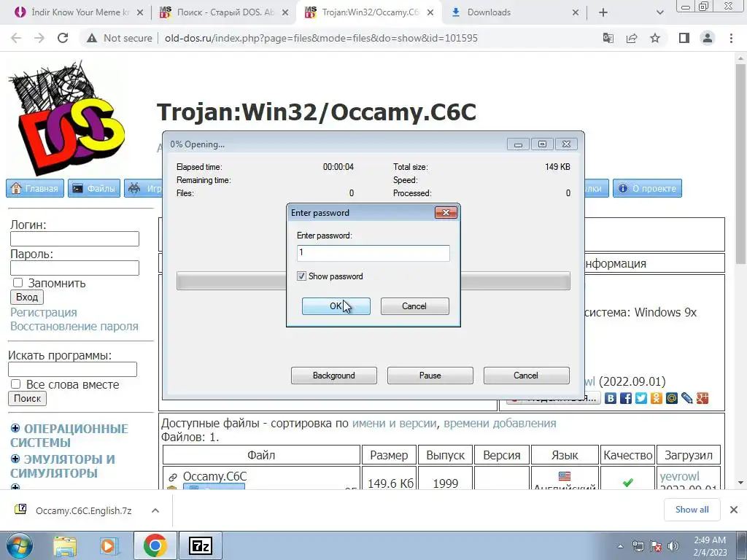Focus the Enter password text field
Viewport: 747px width, 560px height.
pyautogui.click(x=373, y=253)
